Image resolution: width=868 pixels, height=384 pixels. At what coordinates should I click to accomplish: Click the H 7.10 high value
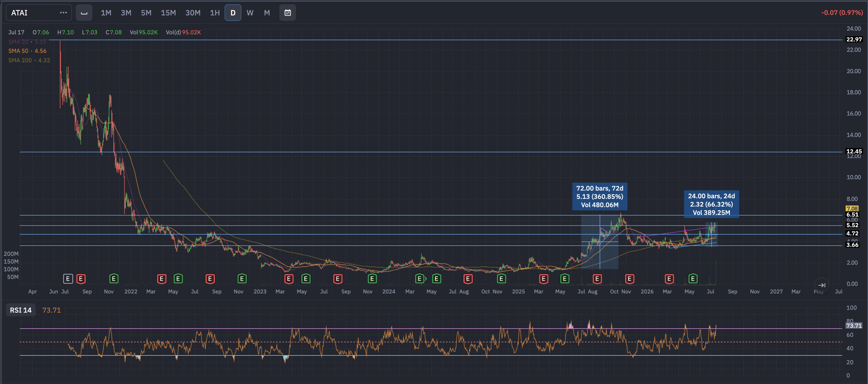pos(65,32)
